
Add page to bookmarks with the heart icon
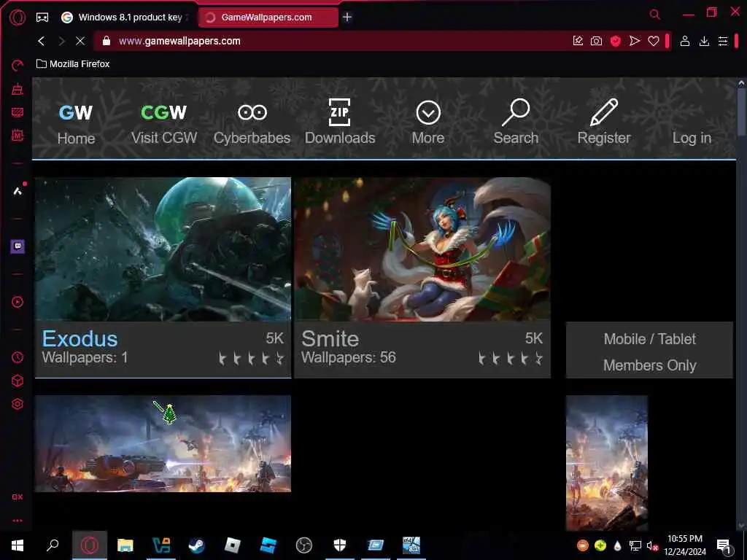654,42
